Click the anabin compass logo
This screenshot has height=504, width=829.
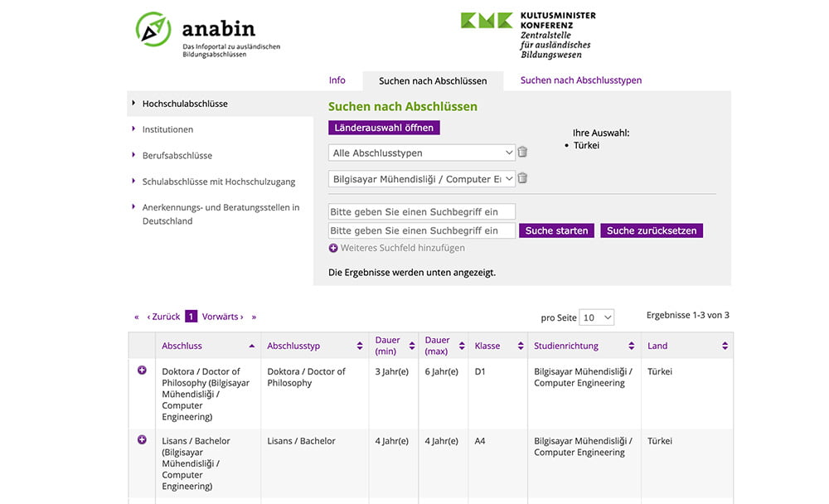153,29
